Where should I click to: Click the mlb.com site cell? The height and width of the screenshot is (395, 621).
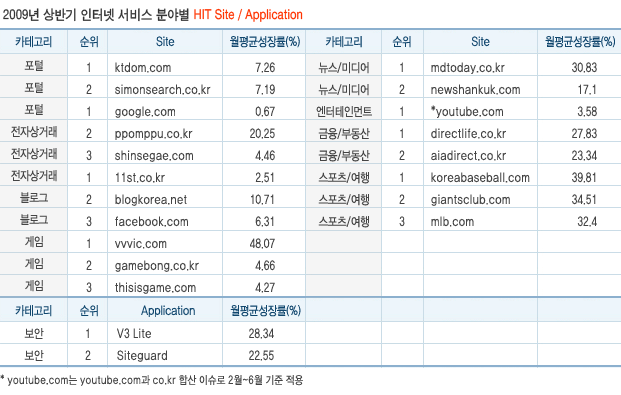pos(452,222)
